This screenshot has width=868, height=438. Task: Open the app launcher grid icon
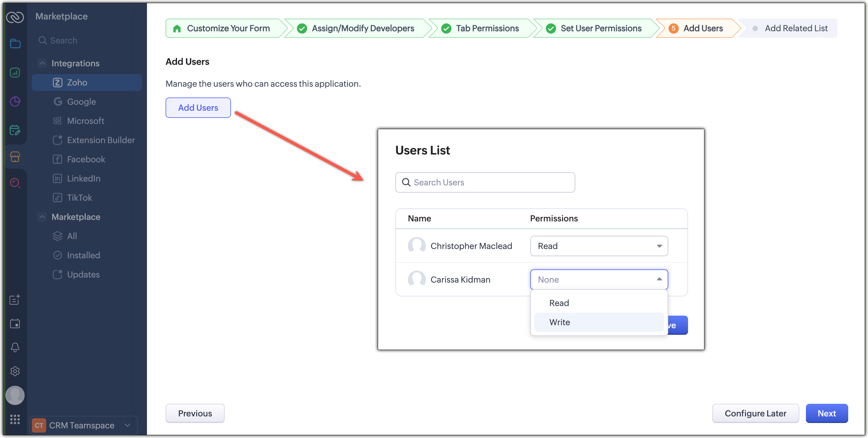pos(15,419)
